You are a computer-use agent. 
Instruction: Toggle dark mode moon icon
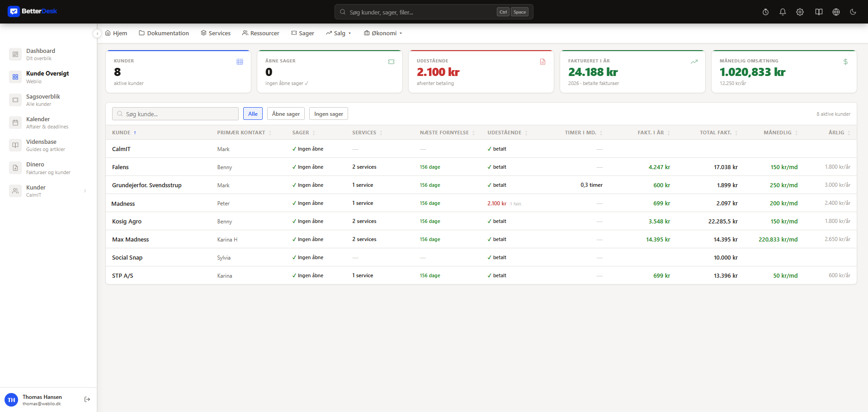coord(853,12)
